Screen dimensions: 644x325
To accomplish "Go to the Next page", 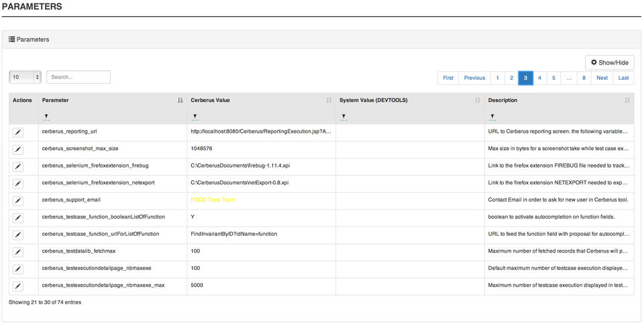I will pyautogui.click(x=602, y=78).
